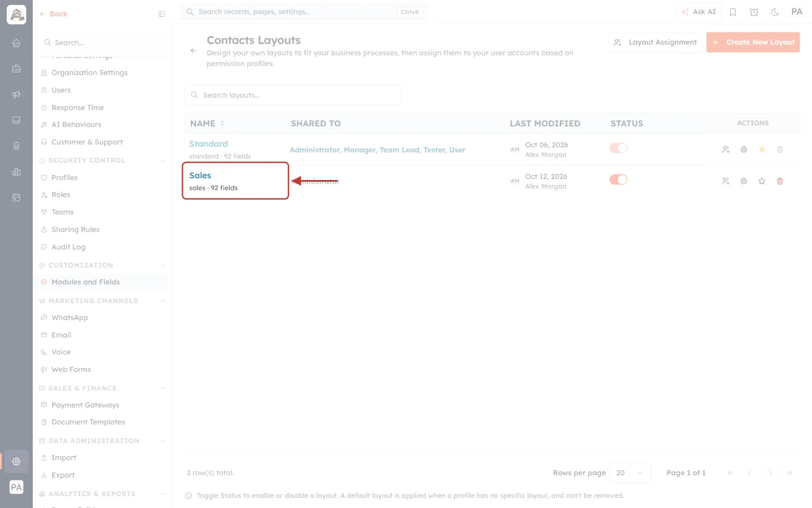Open the settings gear in left rail
Image resolution: width=812 pixels, height=508 pixels.
pyautogui.click(x=16, y=461)
